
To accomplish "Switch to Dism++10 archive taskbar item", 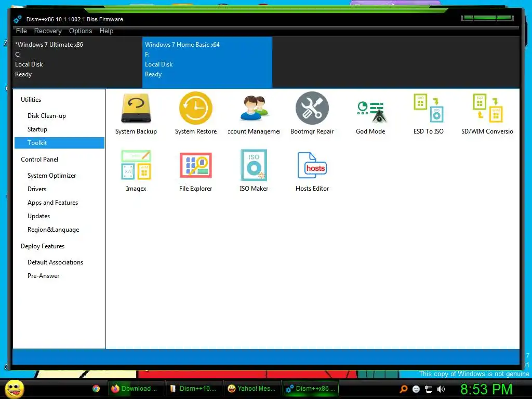I will tap(193, 389).
